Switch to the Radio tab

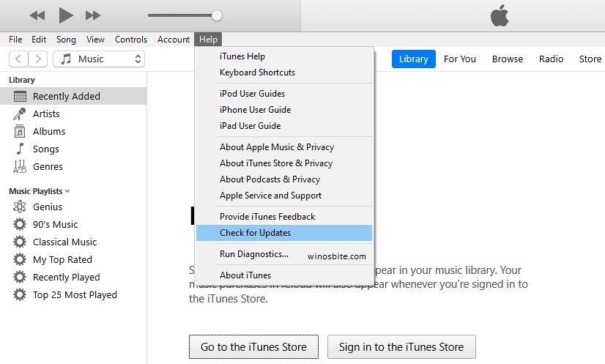coord(551,59)
